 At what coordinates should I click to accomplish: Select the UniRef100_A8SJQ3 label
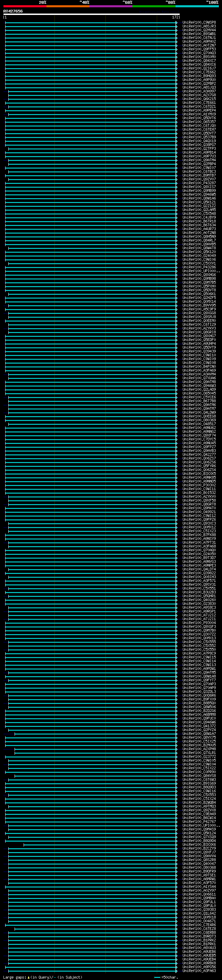click(199, 87)
